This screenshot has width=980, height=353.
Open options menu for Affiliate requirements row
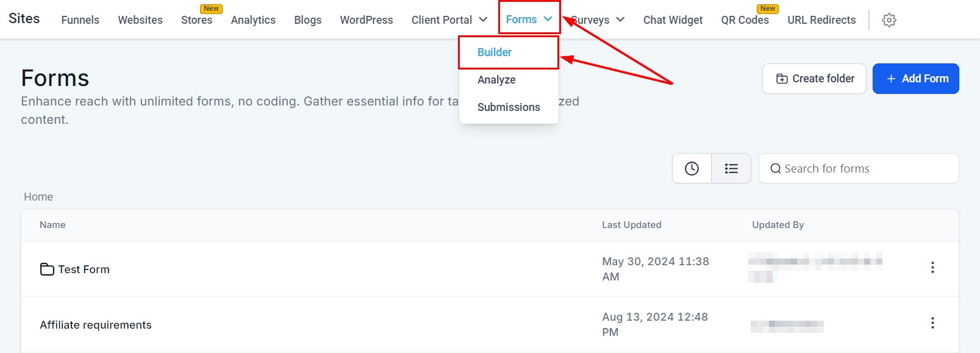(x=932, y=323)
